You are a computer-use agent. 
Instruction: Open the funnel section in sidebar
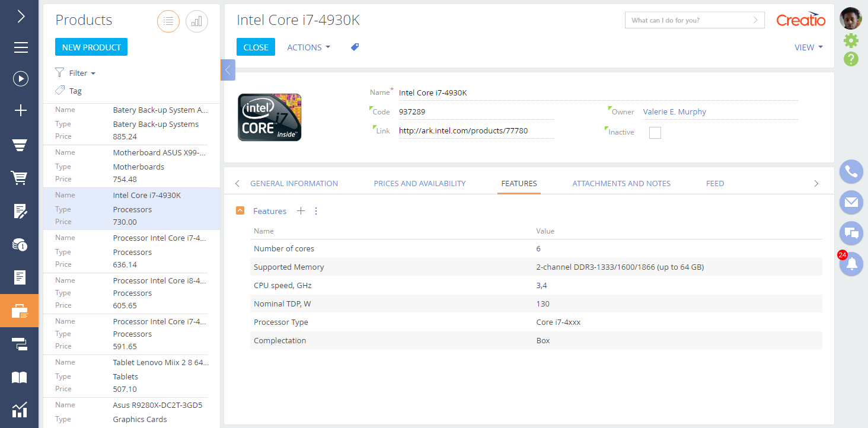(x=21, y=145)
